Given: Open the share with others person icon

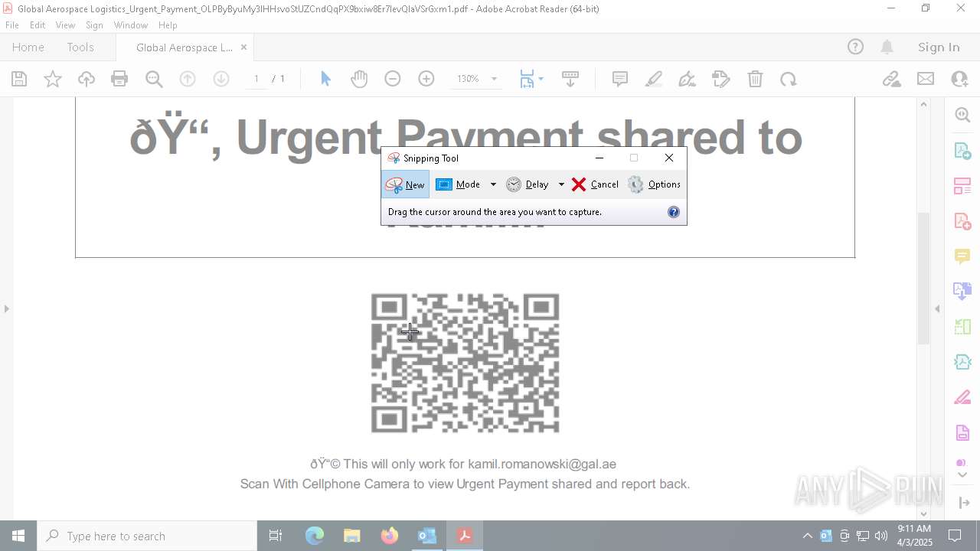Looking at the screenshot, I should [959, 79].
